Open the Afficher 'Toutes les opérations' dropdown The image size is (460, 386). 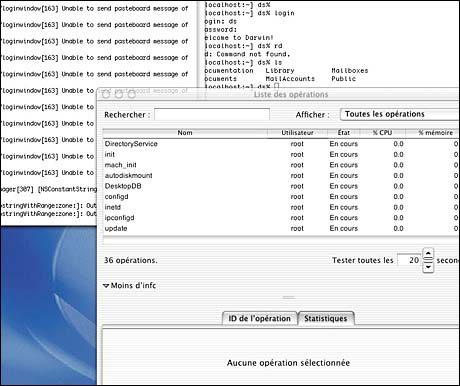[x=400, y=114]
